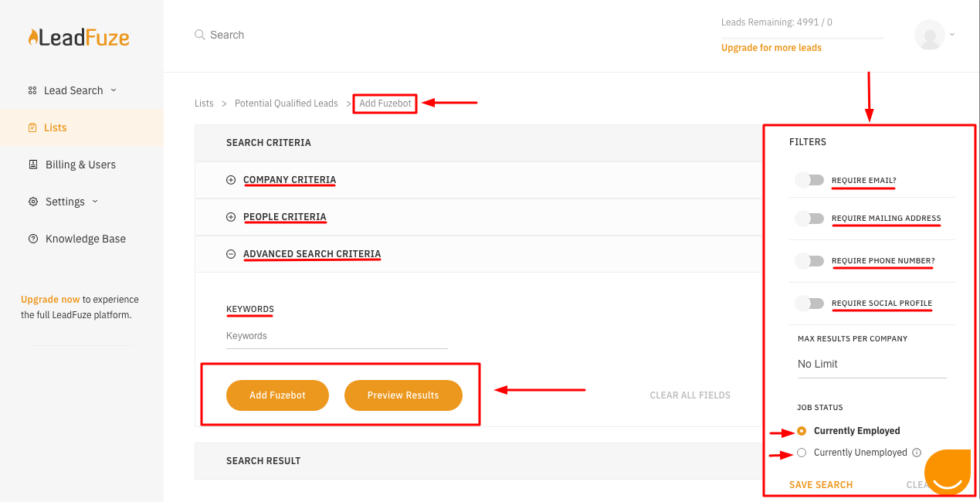Open Max Results Per Company dropdown
The image size is (980, 502).
tap(872, 364)
